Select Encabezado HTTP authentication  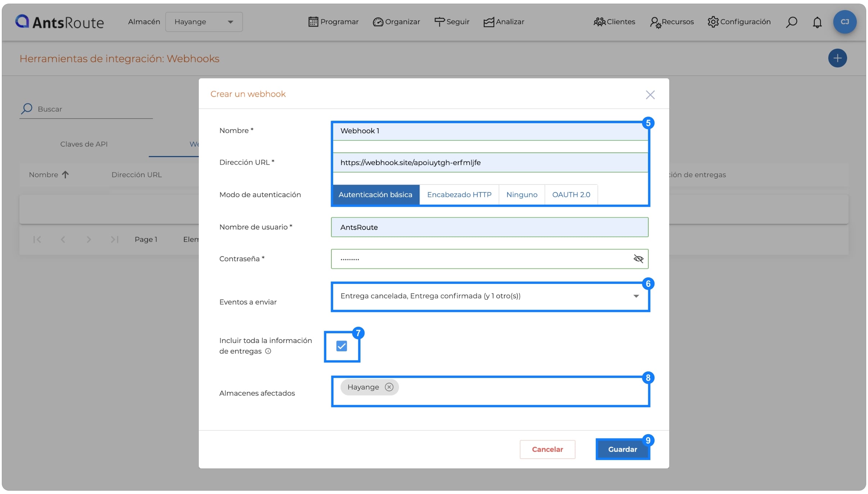tap(459, 195)
